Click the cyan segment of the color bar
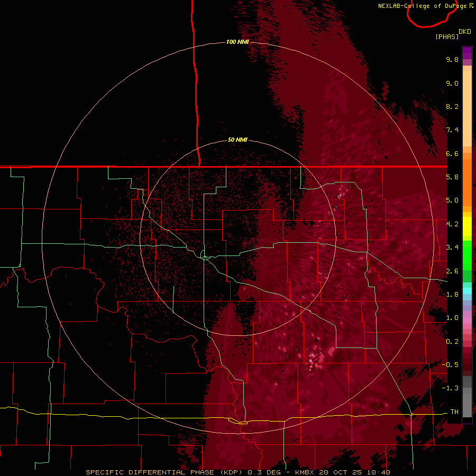The image size is (476, 476). (x=467, y=291)
